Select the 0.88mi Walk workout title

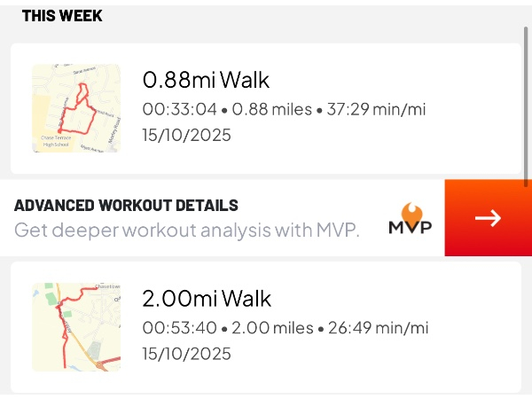click(x=206, y=80)
